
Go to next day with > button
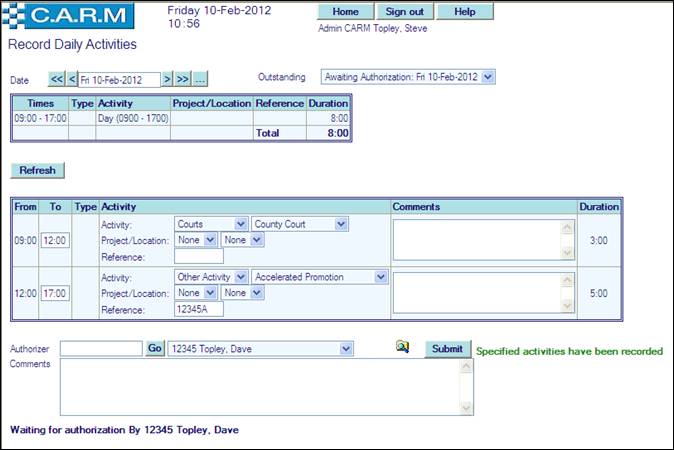coord(167,79)
